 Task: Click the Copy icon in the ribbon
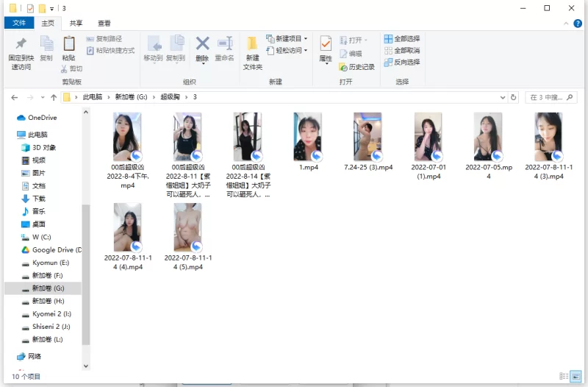(46, 44)
